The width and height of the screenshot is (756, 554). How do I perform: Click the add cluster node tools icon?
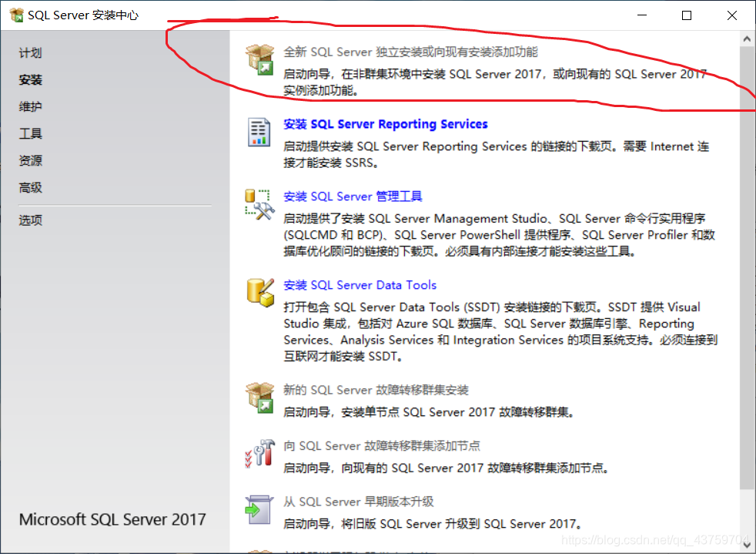point(260,453)
